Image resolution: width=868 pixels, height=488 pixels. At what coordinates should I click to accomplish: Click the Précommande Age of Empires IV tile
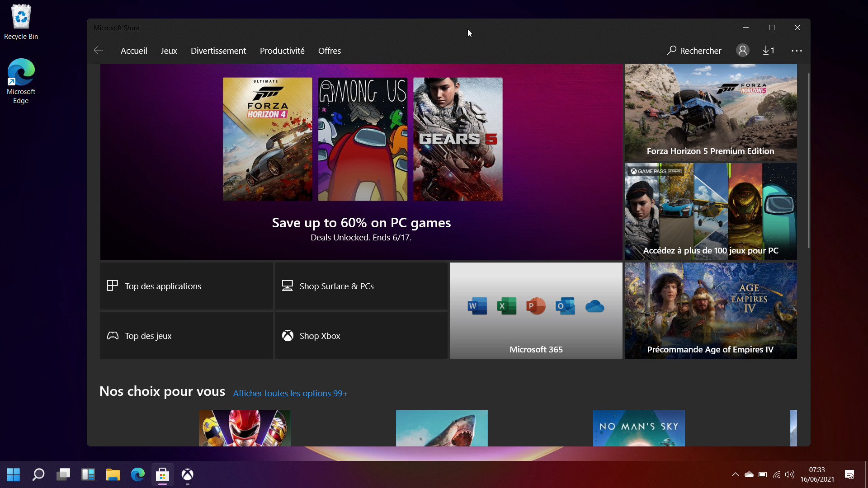pyautogui.click(x=710, y=310)
